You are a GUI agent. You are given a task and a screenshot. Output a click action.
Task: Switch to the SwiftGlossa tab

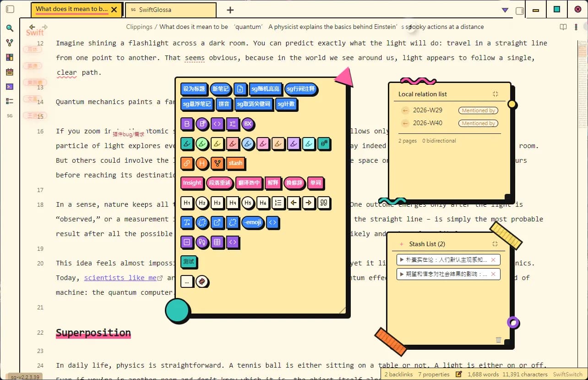(171, 10)
